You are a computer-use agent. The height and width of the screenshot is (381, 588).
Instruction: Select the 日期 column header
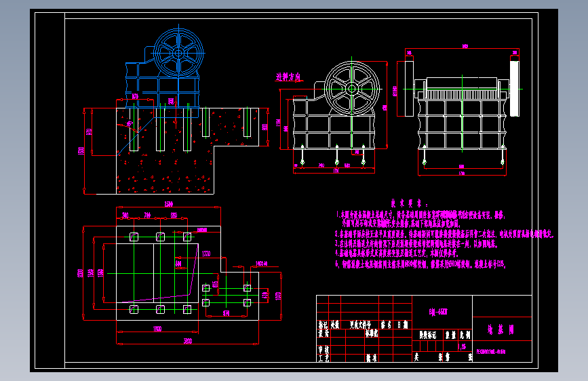tap(403, 325)
